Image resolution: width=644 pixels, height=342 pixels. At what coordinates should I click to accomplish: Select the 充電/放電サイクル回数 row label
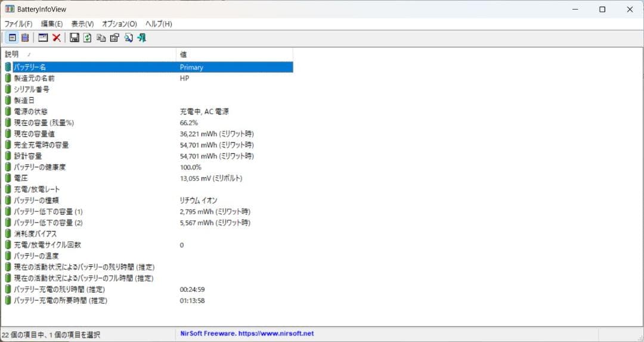48,245
